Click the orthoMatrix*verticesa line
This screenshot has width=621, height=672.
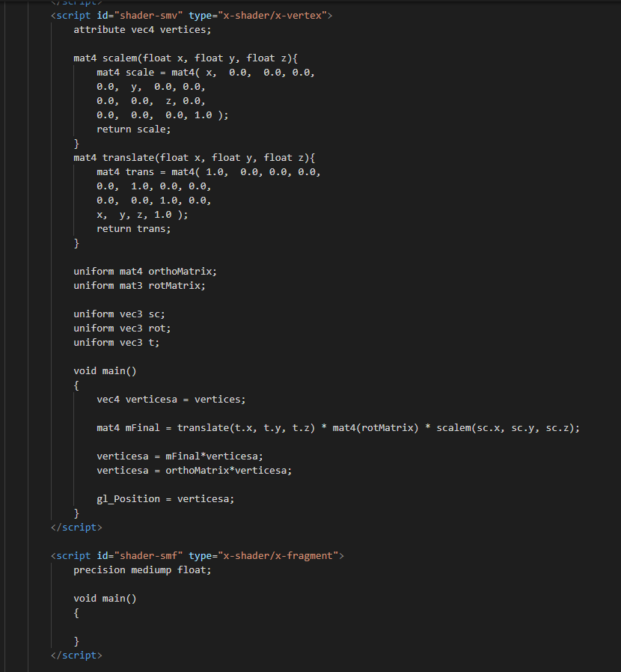pos(194,470)
